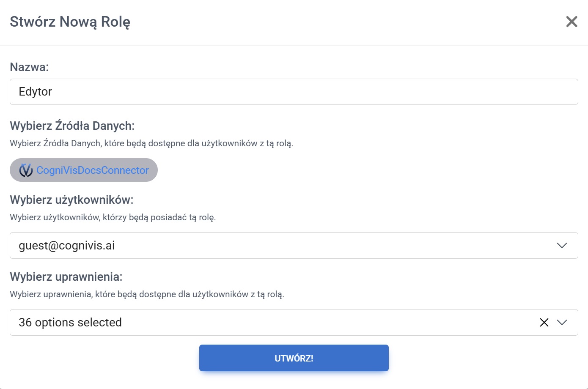Click the users role description text

click(113, 218)
